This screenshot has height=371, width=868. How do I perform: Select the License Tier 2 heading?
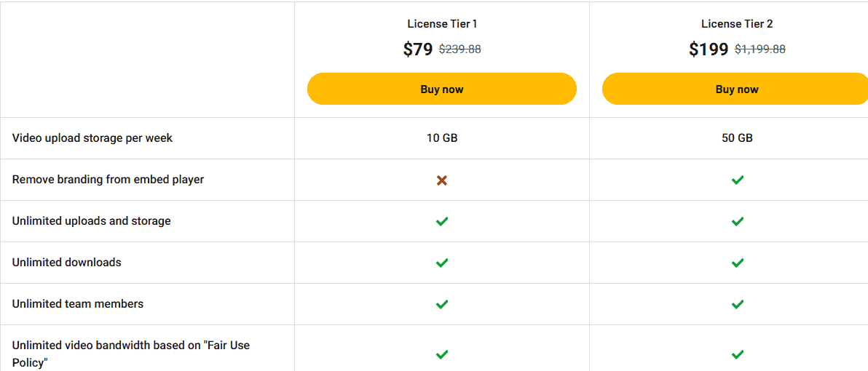click(x=737, y=24)
